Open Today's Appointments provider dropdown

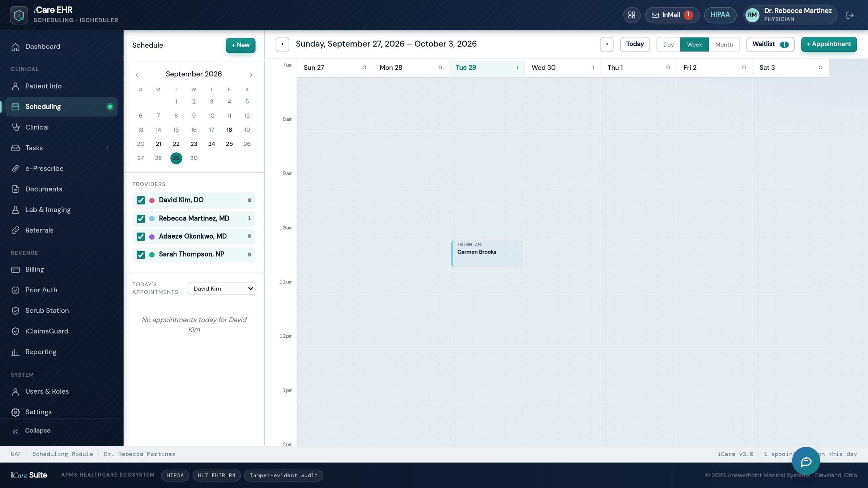click(x=221, y=288)
